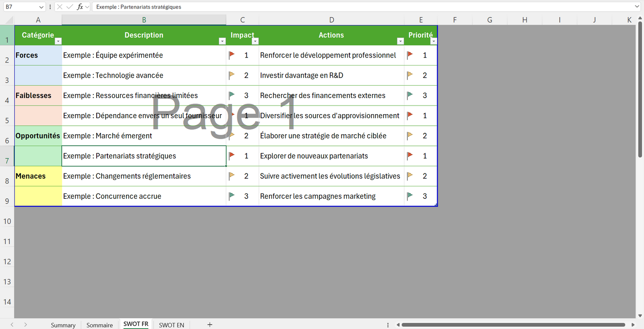Click the green flag icon in cell E9
This screenshot has width=644, height=329.
(x=410, y=196)
